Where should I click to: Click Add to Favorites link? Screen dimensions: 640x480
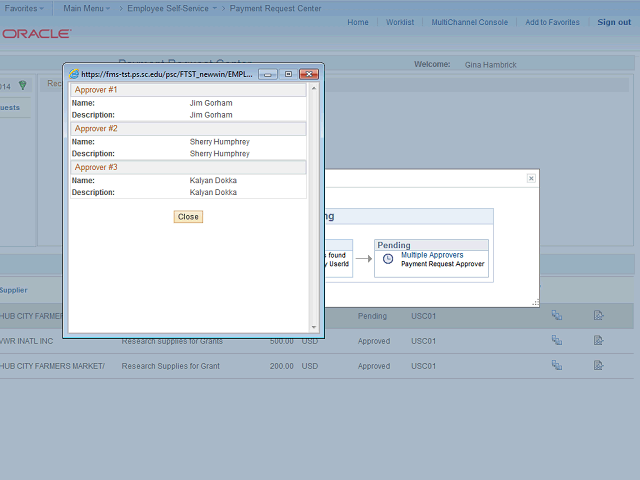pyautogui.click(x=552, y=22)
